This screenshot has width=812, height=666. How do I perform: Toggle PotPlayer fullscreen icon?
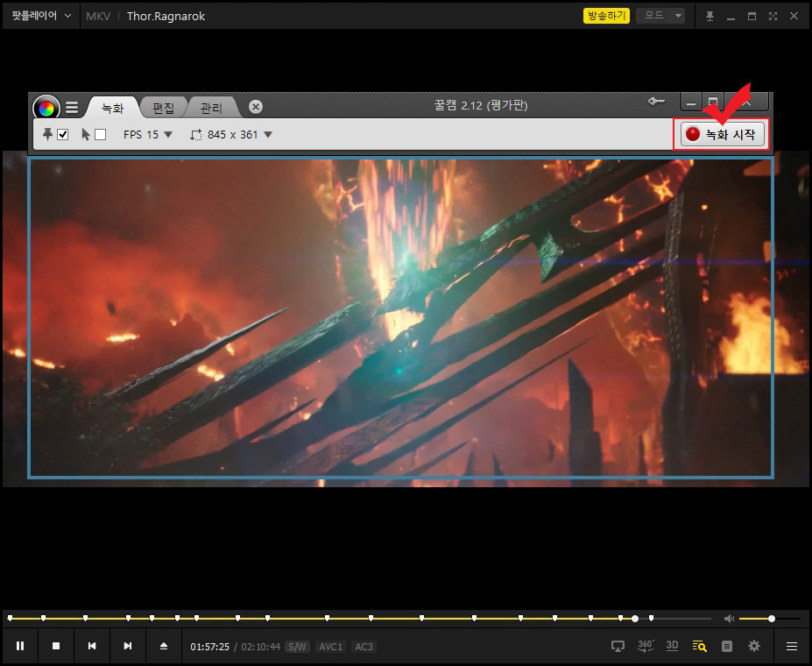(x=773, y=16)
